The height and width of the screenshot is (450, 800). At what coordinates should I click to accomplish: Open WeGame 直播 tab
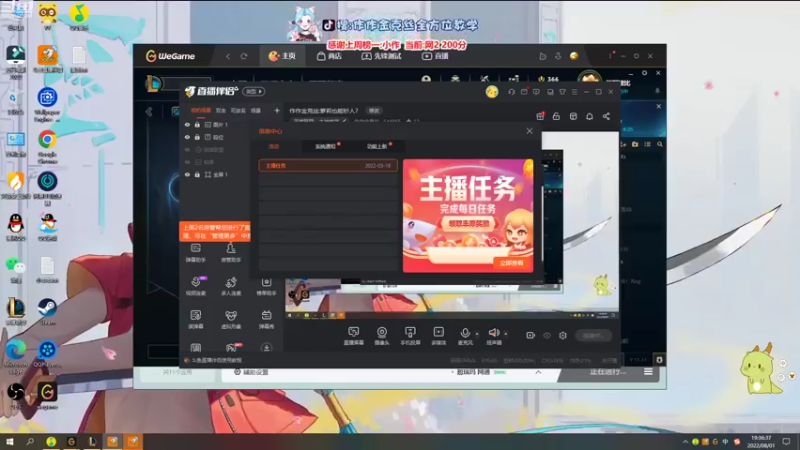point(435,56)
